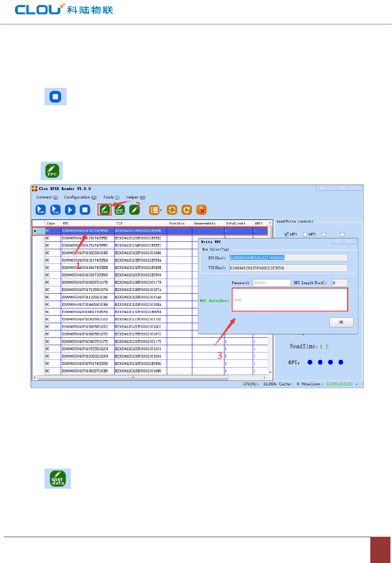
Task: Select EPC cell ending 2570117D
Action: coord(87,282)
